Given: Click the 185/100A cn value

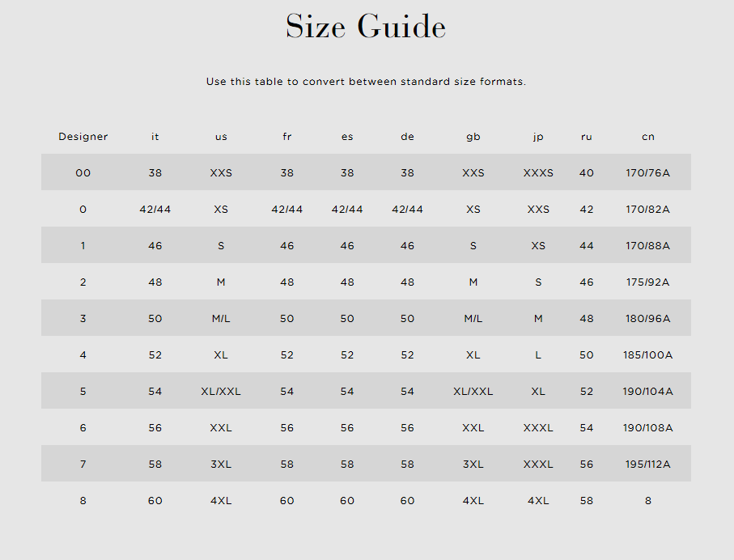Looking at the screenshot, I should click(x=648, y=355).
